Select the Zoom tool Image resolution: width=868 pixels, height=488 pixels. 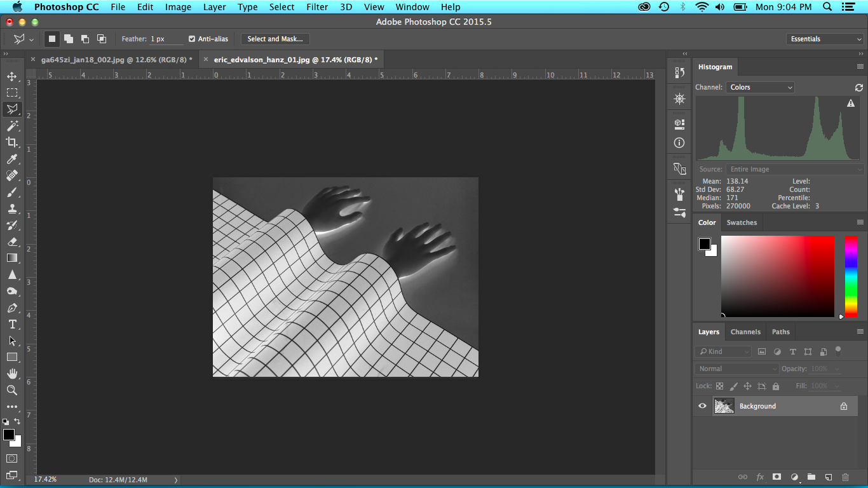coord(12,390)
